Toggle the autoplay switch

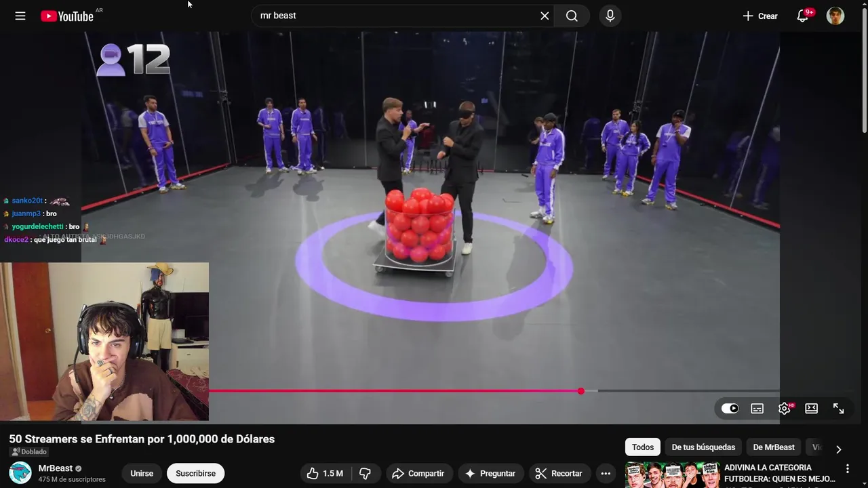730,408
